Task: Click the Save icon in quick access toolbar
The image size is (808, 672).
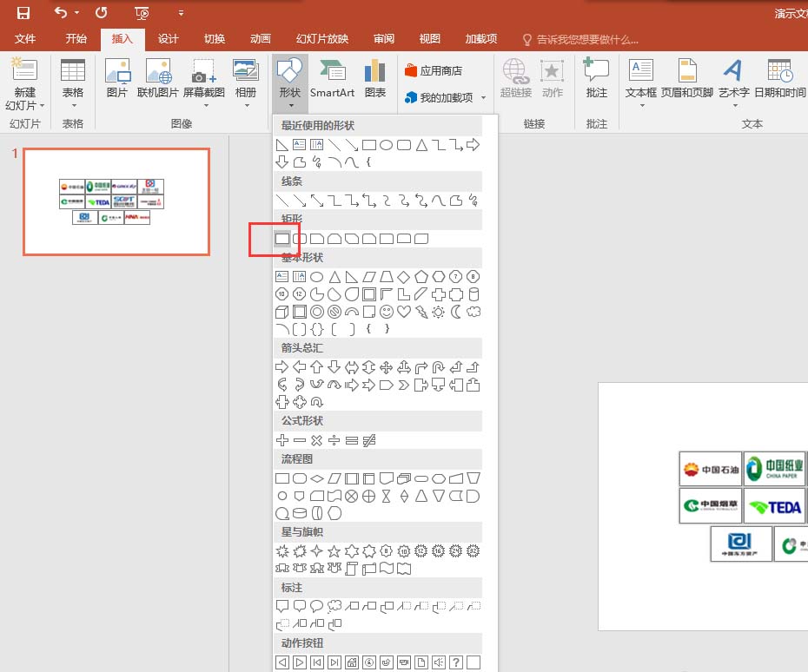Action: 23,13
